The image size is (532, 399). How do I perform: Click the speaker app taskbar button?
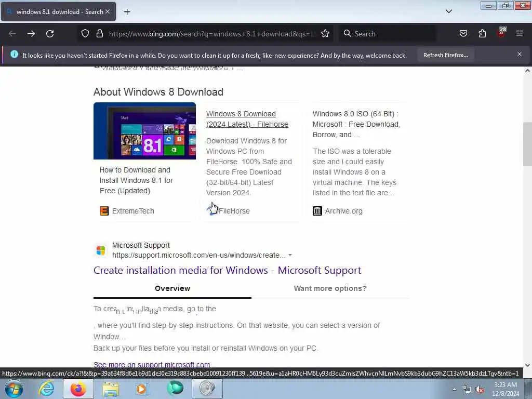tap(207, 389)
